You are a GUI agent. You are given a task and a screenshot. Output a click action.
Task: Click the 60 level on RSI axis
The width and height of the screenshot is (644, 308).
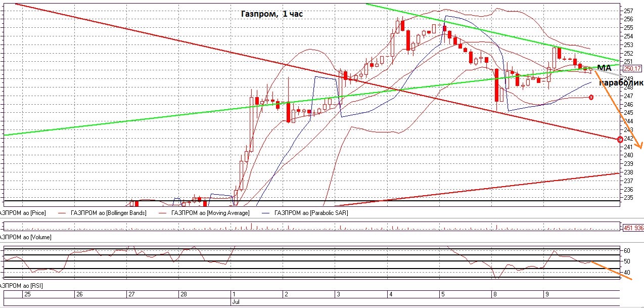[x=627, y=250]
